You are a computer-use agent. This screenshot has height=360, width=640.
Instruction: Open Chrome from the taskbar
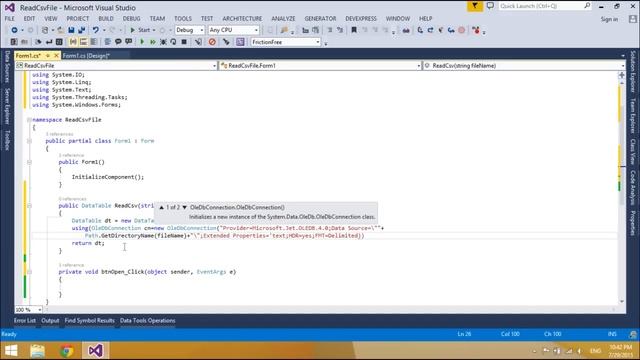[x=67, y=351]
